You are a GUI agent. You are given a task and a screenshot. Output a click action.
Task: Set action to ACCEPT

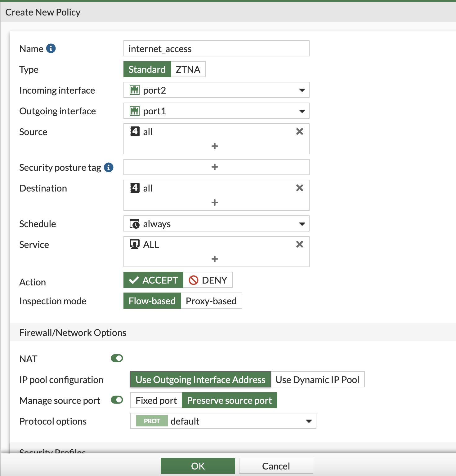click(x=153, y=280)
